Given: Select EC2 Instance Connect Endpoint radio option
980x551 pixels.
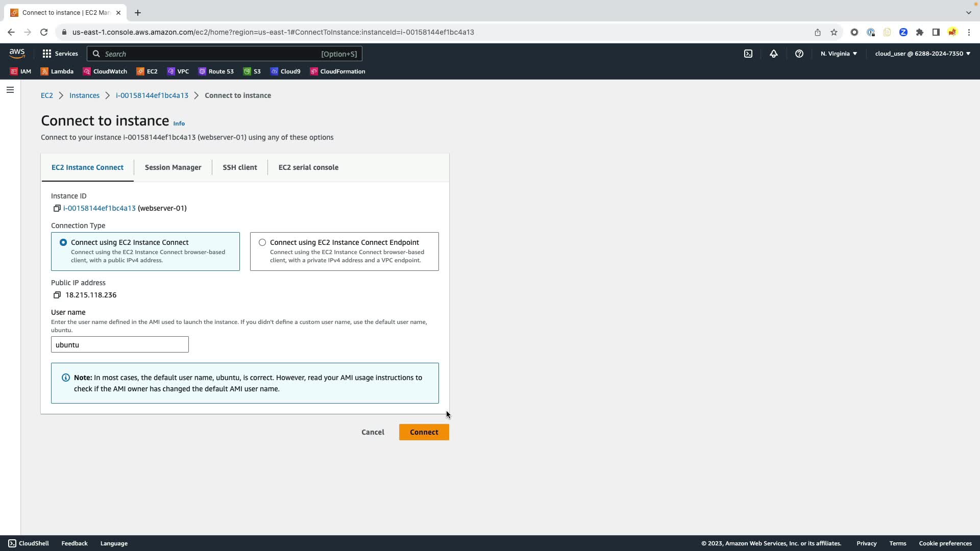Looking at the screenshot, I should pyautogui.click(x=262, y=242).
